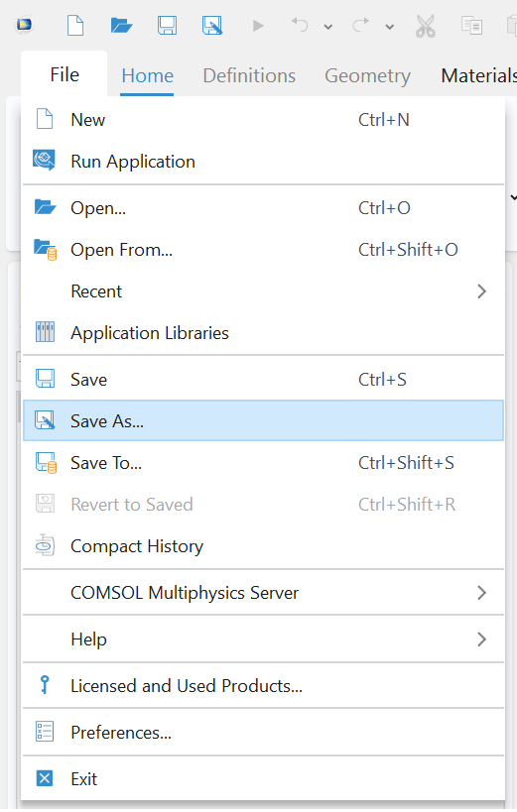Select Open From... menu entry
This screenshot has height=812, width=517.
tap(263, 250)
